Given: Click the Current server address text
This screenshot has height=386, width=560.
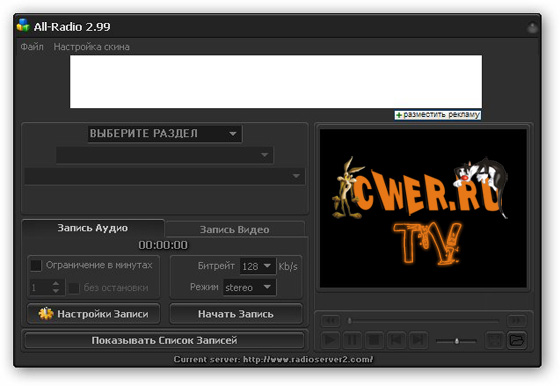Looking at the screenshot, I should tap(273, 359).
